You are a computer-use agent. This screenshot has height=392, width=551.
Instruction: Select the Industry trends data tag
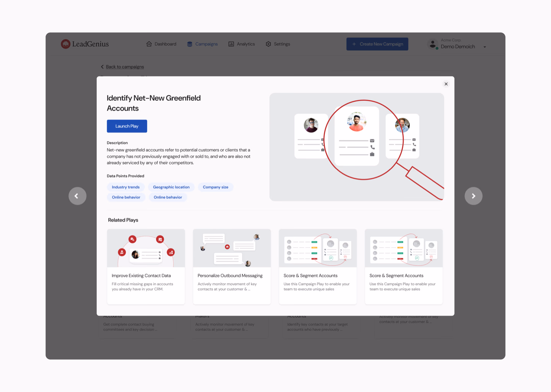click(x=126, y=187)
